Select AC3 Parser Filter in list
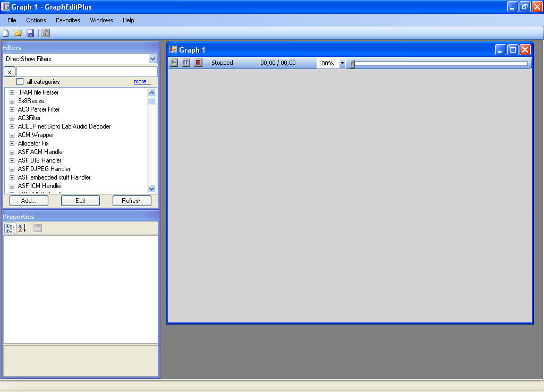Image resolution: width=544 pixels, height=392 pixels. [x=39, y=109]
